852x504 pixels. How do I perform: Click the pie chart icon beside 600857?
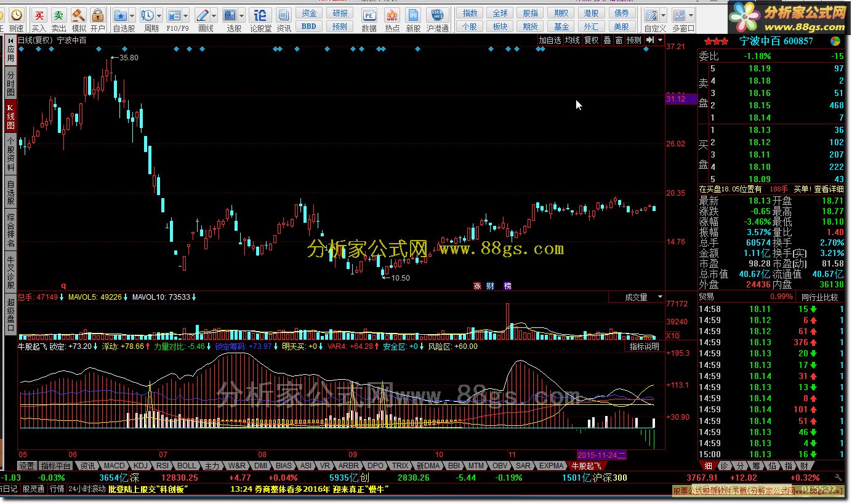coord(835,41)
